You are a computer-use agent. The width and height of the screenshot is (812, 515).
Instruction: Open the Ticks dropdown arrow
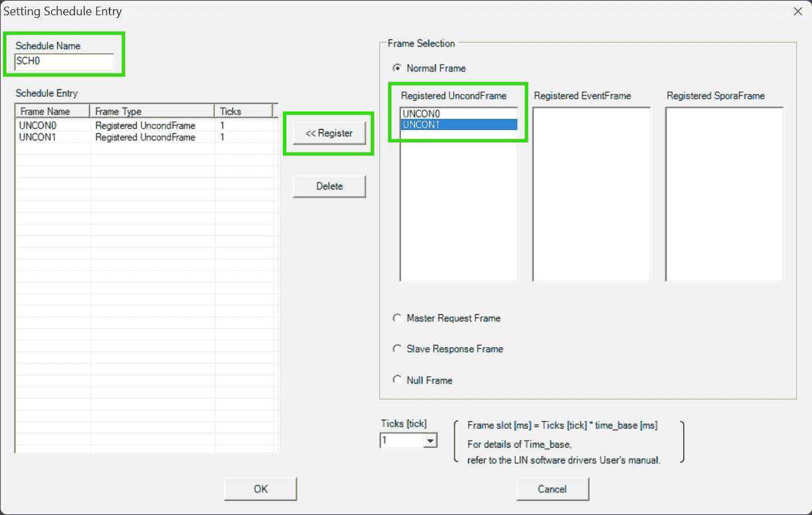point(430,441)
